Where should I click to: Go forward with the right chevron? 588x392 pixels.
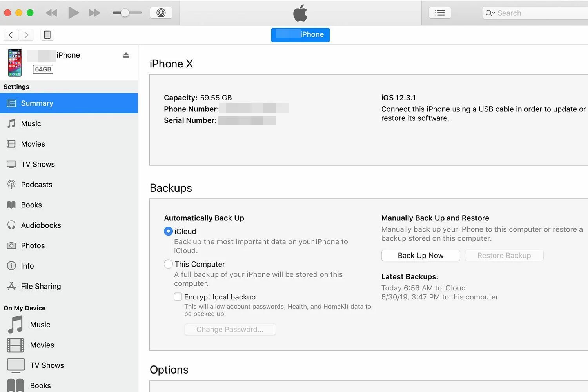click(x=26, y=35)
